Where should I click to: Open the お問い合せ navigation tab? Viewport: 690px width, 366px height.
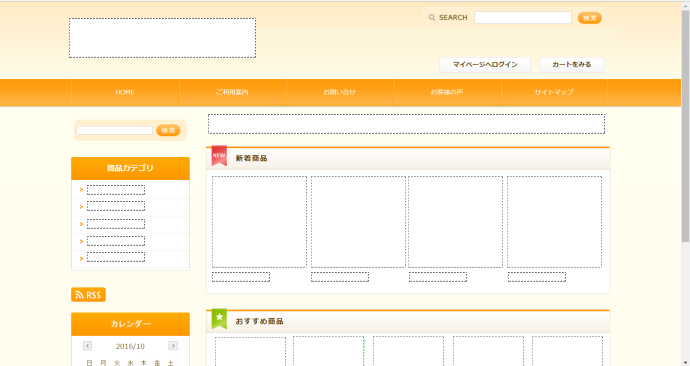(x=340, y=92)
